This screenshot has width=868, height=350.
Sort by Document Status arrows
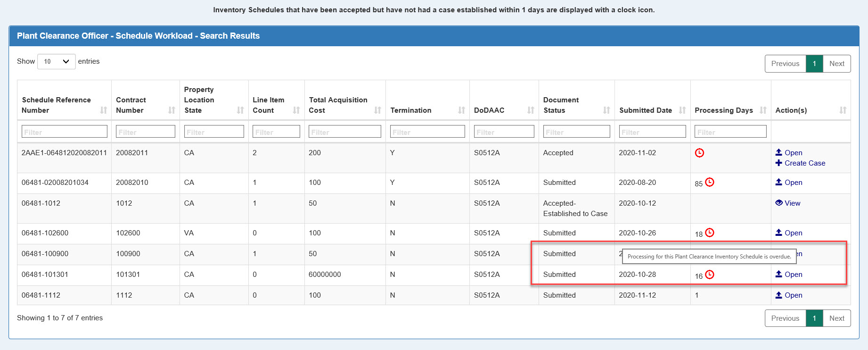coord(606,110)
